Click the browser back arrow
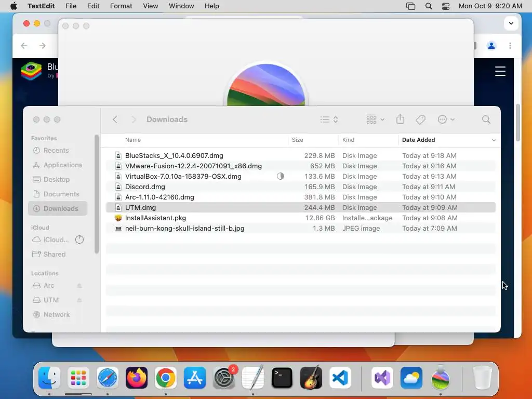 point(24,46)
